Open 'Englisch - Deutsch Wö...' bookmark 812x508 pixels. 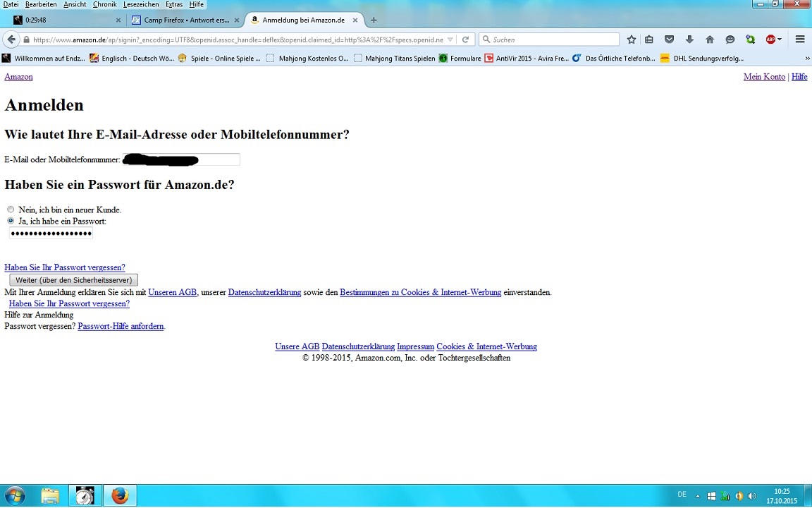point(132,58)
